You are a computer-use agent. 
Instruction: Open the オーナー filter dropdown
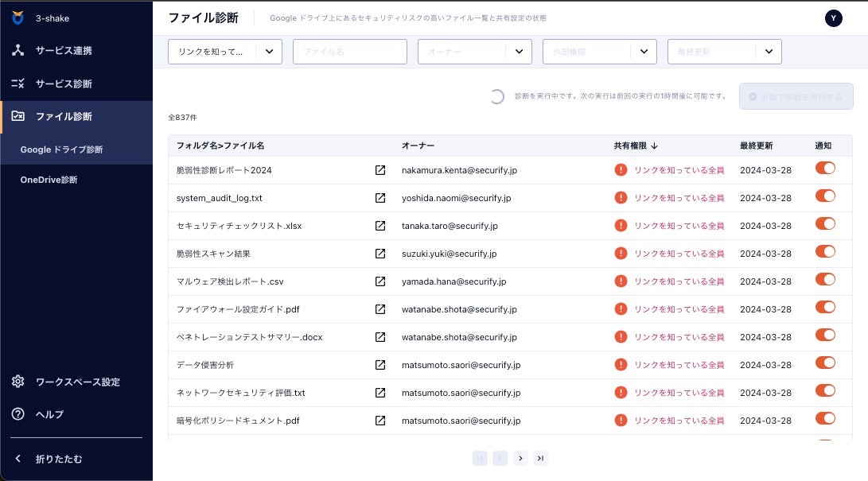519,52
